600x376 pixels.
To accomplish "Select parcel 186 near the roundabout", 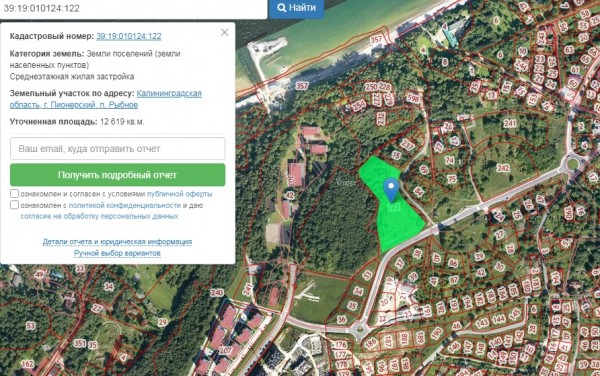I will (x=371, y=344).
